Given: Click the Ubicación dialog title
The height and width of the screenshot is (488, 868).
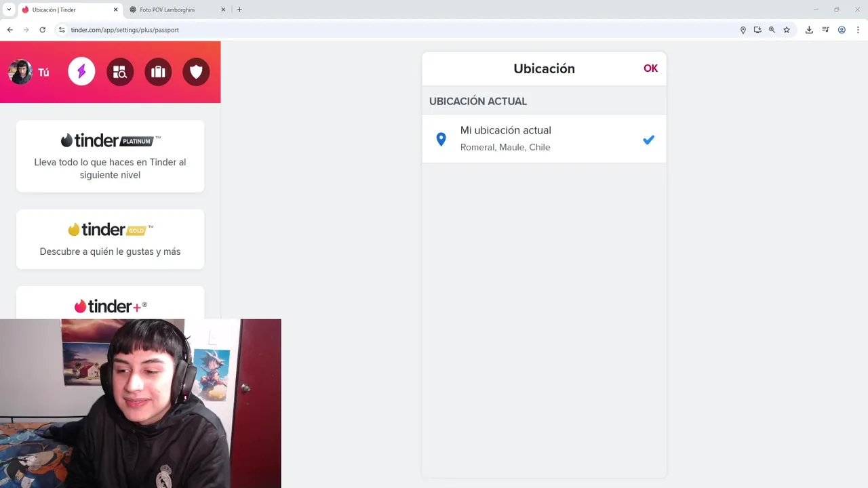Looking at the screenshot, I should pyautogui.click(x=544, y=68).
